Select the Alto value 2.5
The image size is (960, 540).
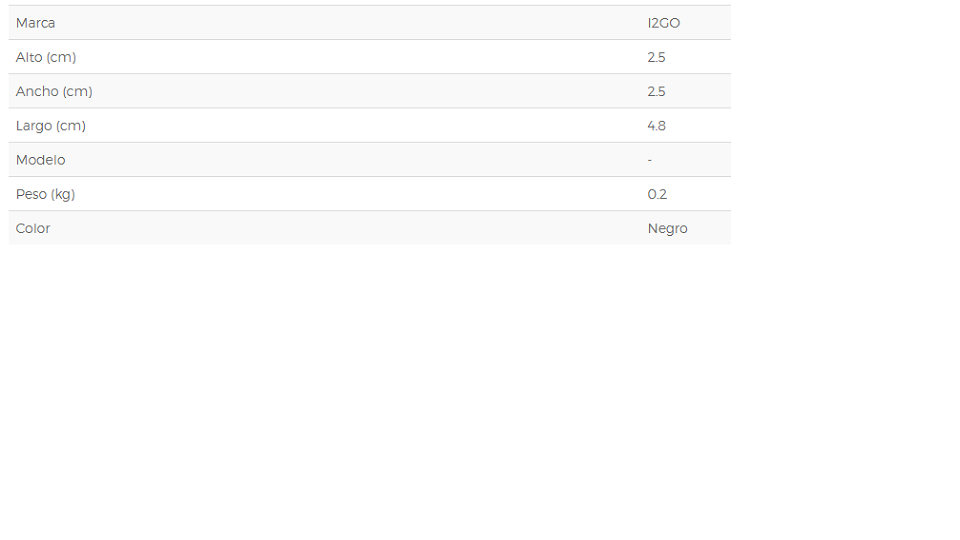point(656,58)
